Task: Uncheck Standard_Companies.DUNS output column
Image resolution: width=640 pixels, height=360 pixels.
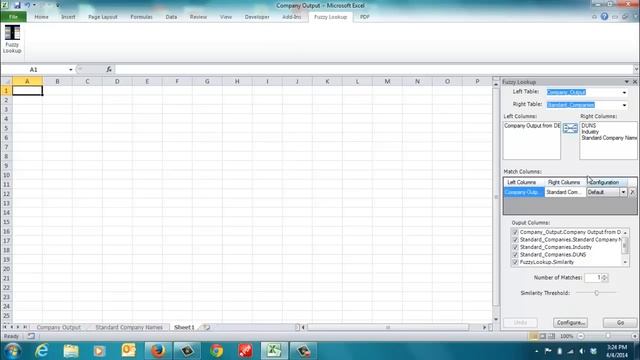Action: pyautogui.click(x=515, y=254)
